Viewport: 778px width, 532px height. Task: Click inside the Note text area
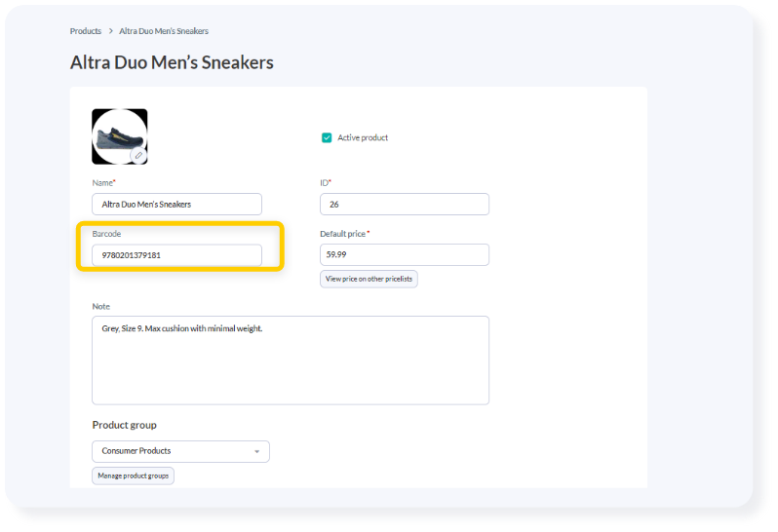click(x=291, y=361)
